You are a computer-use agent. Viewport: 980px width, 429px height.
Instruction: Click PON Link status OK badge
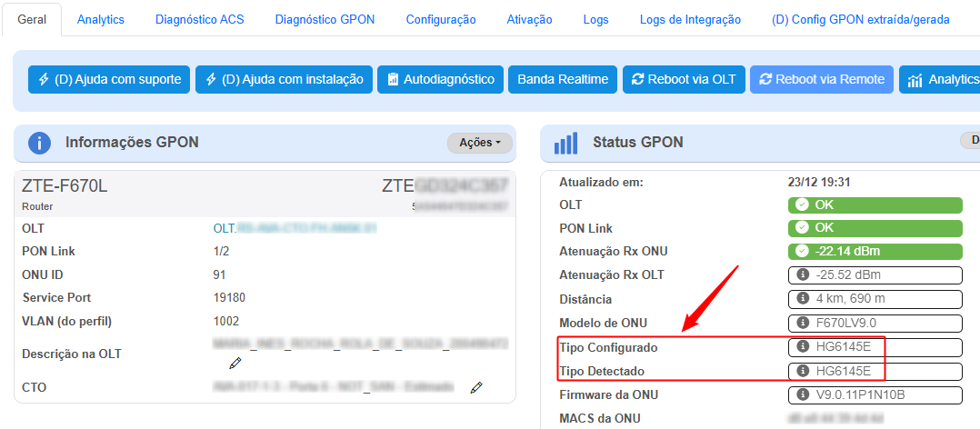tap(875, 228)
